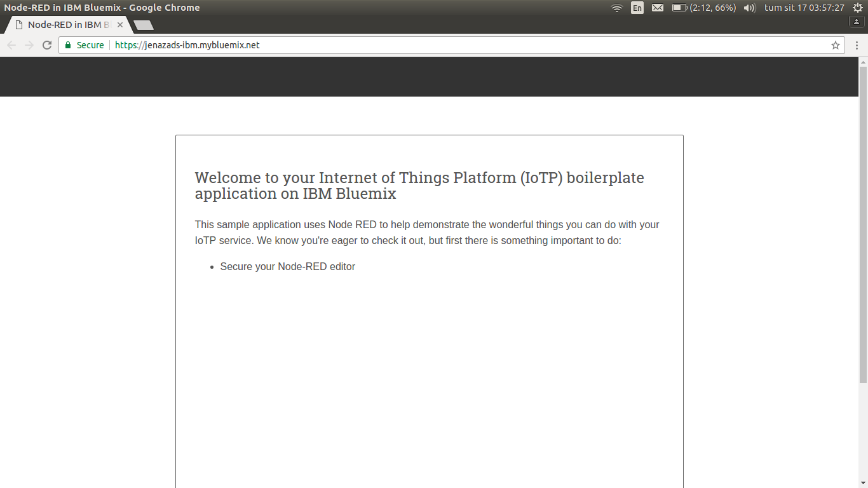The height and width of the screenshot is (488, 868).
Task: Close the Node-RED in IBM Bluemix tab
Action: click(120, 25)
